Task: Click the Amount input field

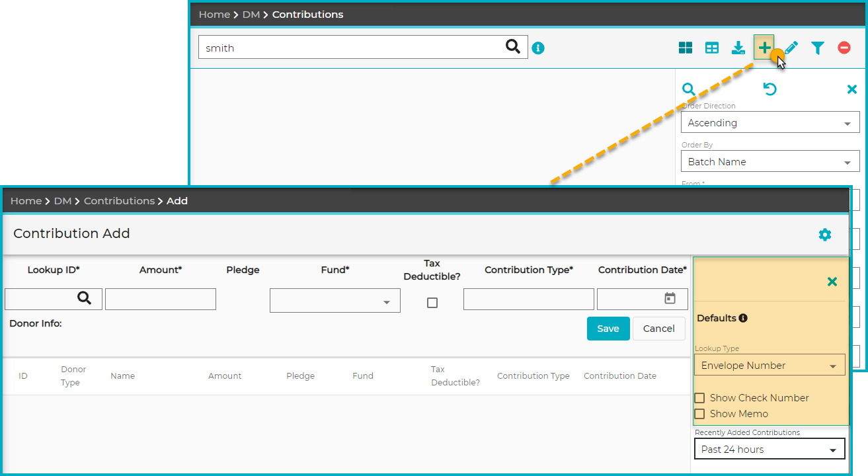Action: (161, 299)
